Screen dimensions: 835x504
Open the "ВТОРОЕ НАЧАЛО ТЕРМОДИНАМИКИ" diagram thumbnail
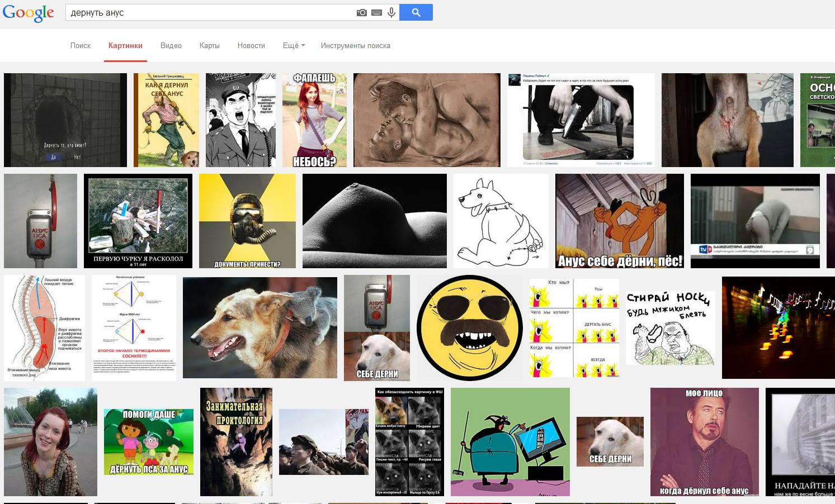134,328
